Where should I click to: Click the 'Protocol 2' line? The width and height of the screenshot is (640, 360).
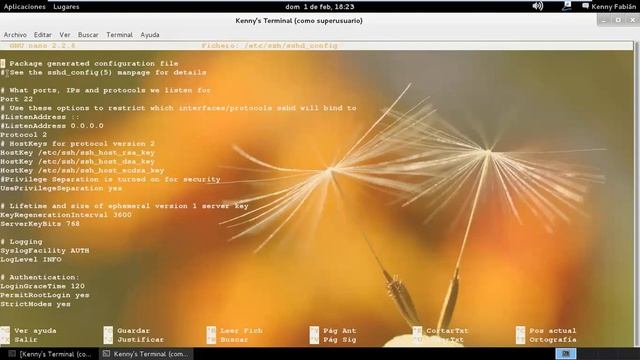click(24, 135)
